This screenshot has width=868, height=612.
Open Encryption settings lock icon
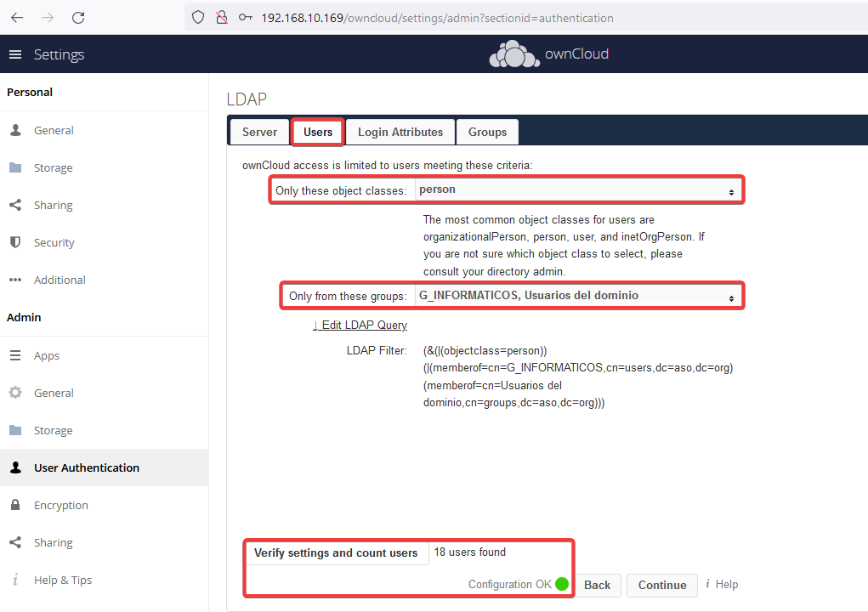(15, 505)
